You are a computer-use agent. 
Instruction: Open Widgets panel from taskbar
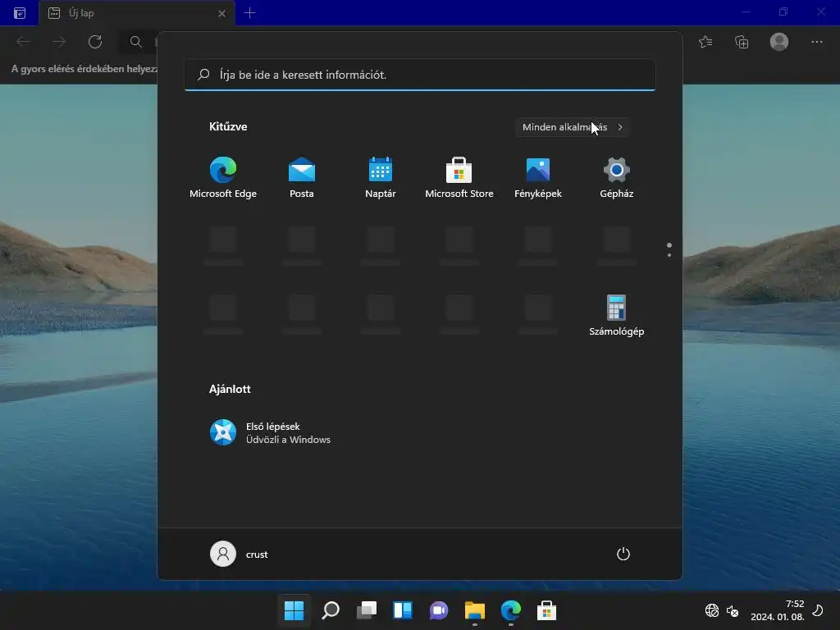coord(402,610)
